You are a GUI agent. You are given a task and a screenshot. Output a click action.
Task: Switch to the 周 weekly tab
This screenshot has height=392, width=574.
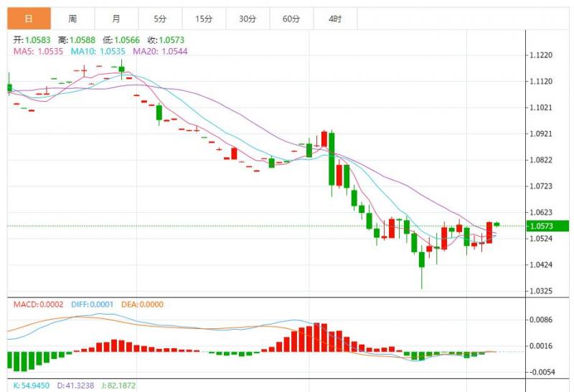(x=73, y=19)
